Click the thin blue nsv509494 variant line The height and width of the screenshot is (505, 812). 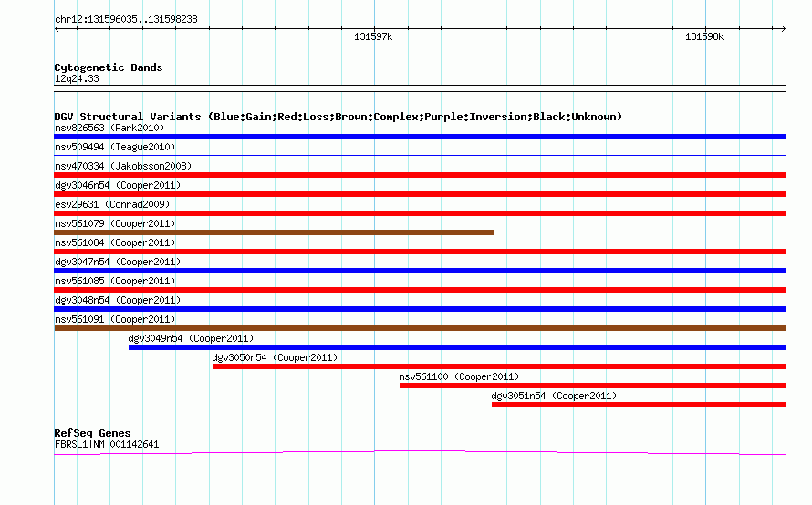tap(420, 155)
